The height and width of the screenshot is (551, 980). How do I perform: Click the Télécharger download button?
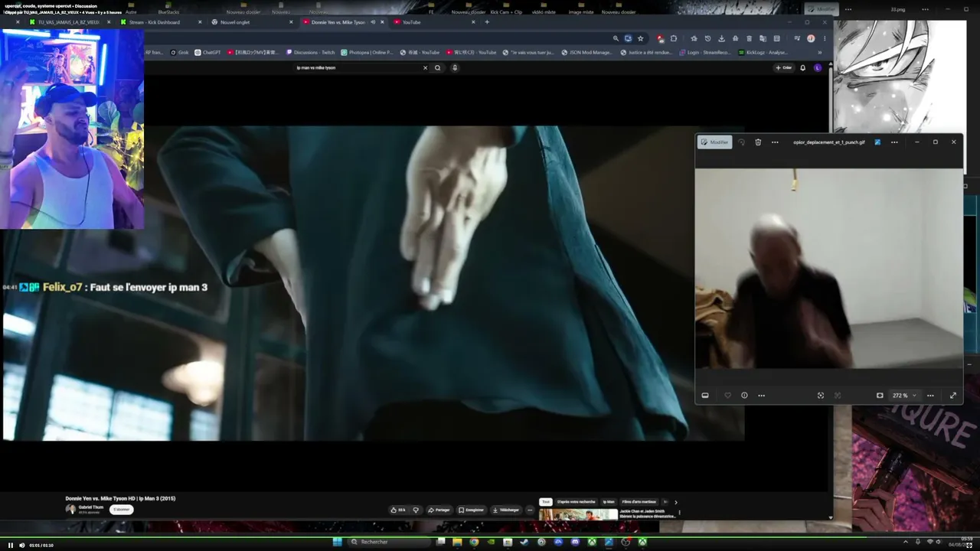click(506, 510)
